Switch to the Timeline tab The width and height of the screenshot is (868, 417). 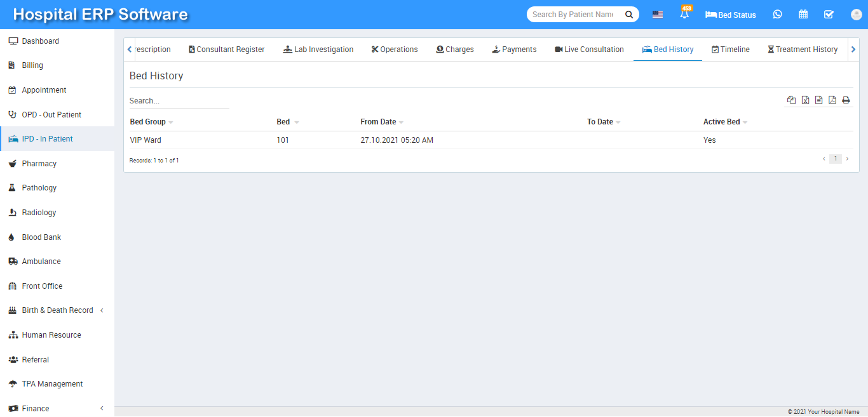pyautogui.click(x=730, y=50)
